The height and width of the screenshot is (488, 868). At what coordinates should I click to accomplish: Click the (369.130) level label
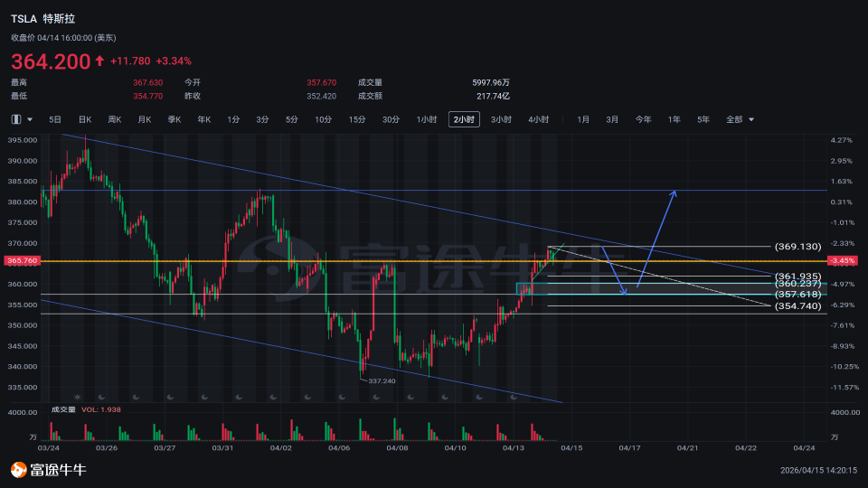pos(798,246)
